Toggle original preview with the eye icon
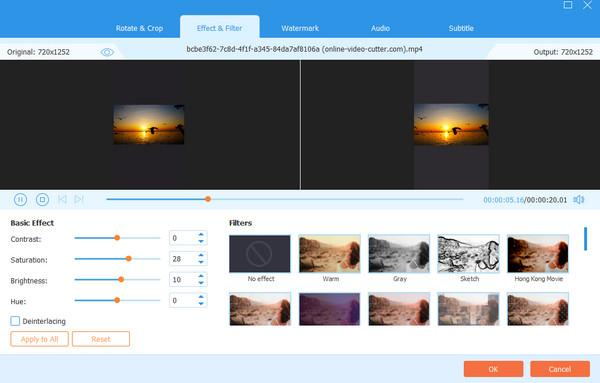Image resolution: width=600 pixels, height=383 pixels. click(107, 52)
